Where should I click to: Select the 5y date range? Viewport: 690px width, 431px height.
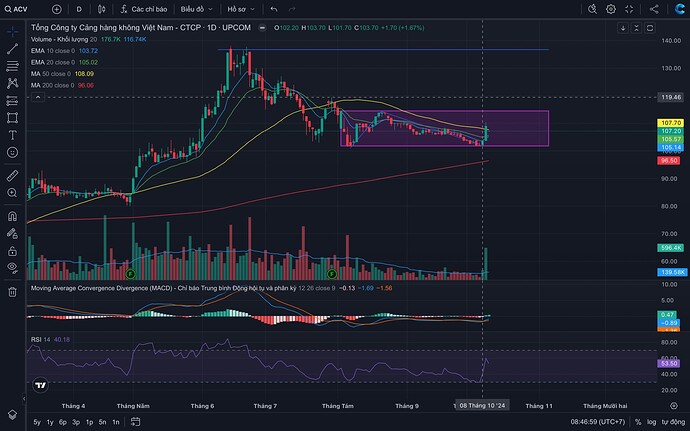point(37,422)
